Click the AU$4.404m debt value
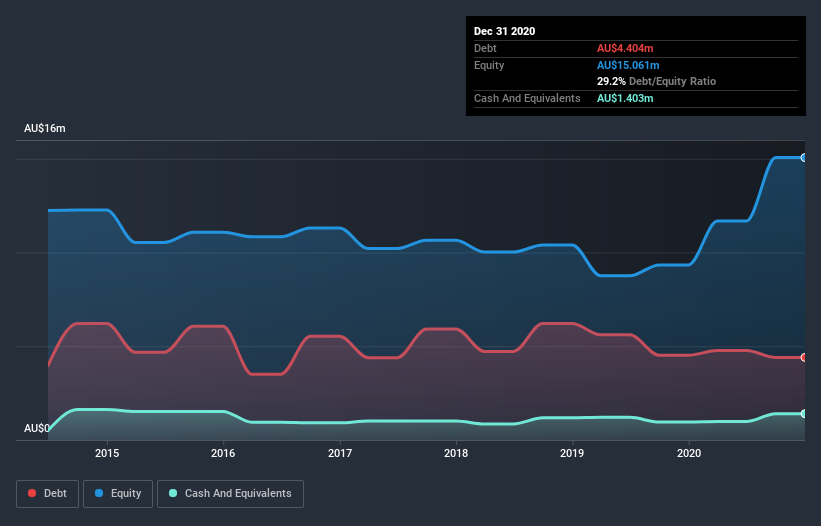Viewport: 821px width, 526px height. click(625, 48)
